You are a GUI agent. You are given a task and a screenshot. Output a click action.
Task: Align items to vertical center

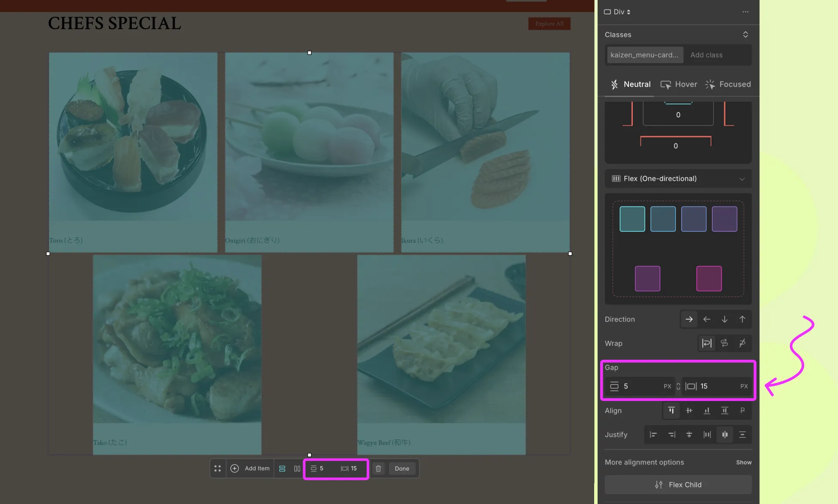(689, 410)
